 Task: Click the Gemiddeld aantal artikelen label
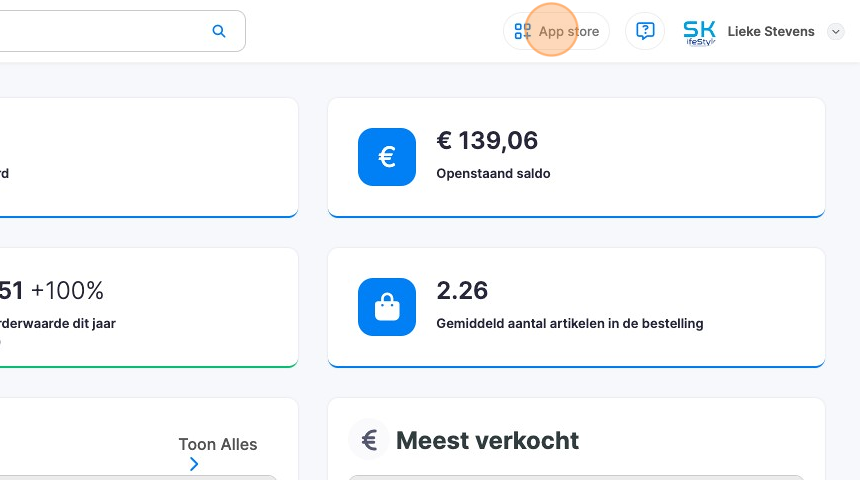(569, 323)
